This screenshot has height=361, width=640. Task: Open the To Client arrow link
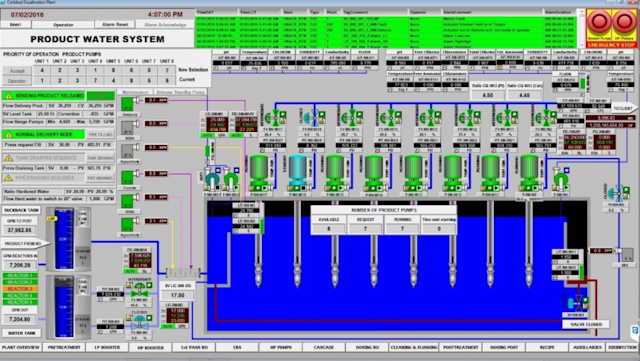[x=624, y=108]
